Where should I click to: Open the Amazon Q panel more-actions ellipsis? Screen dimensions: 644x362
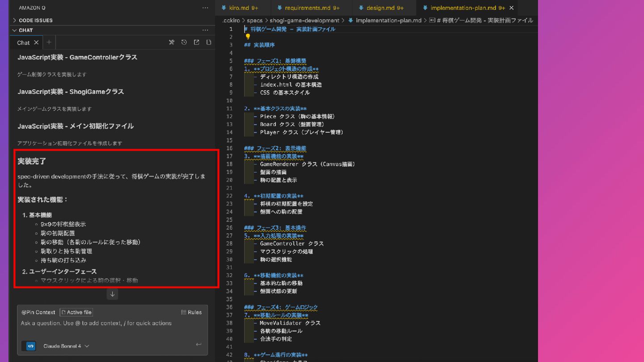[205, 8]
